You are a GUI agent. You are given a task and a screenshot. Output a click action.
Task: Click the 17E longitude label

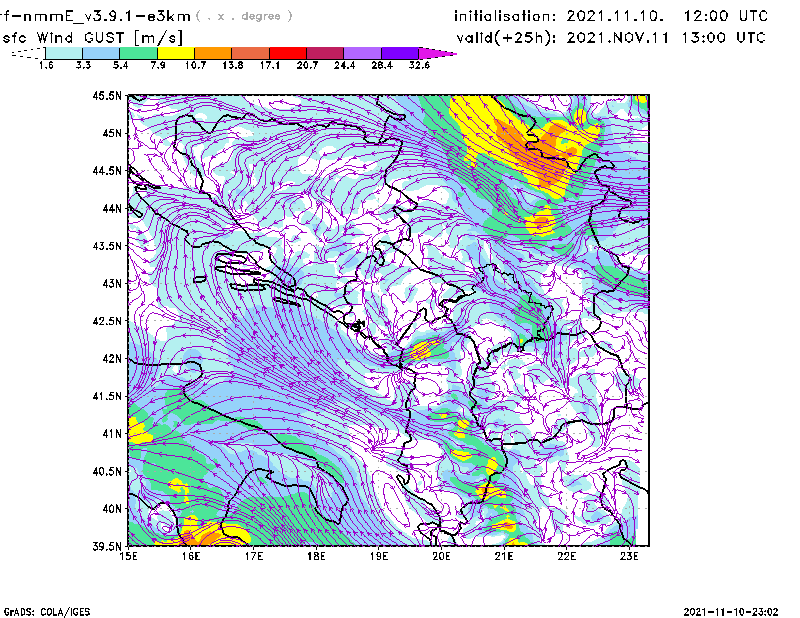pos(254,556)
